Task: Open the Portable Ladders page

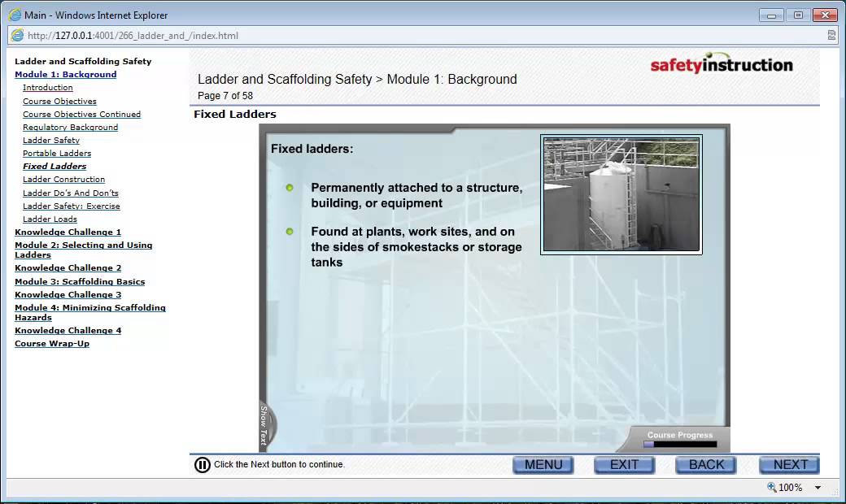Action: point(57,153)
